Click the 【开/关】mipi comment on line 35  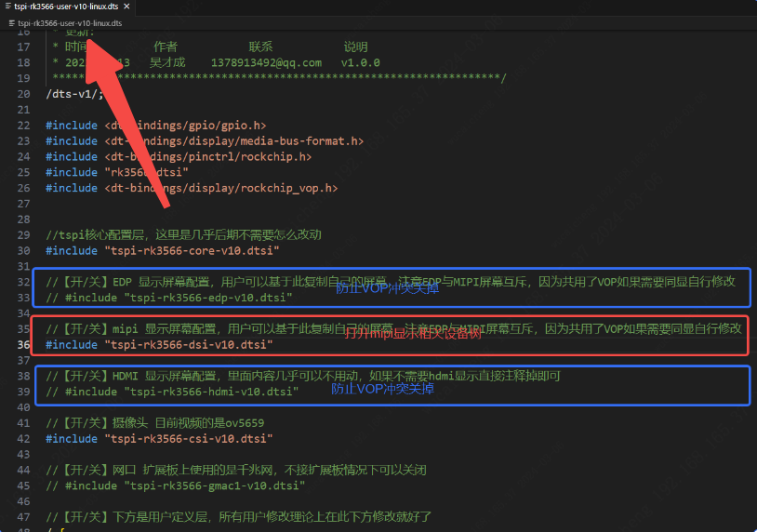[393, 328]
